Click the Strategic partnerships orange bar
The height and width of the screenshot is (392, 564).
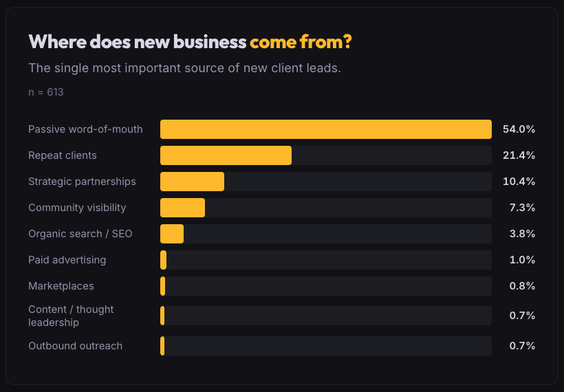point(192,182)
